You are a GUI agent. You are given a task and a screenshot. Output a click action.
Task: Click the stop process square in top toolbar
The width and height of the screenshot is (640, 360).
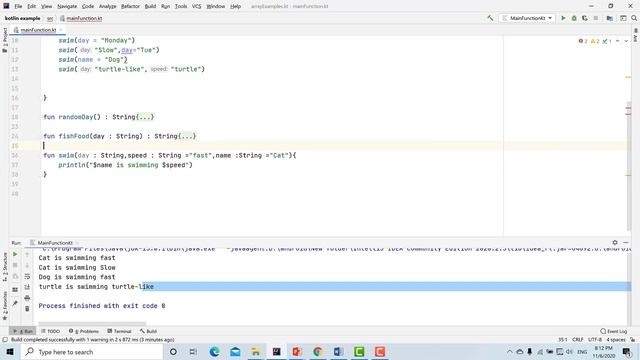(x=596, y=18)
